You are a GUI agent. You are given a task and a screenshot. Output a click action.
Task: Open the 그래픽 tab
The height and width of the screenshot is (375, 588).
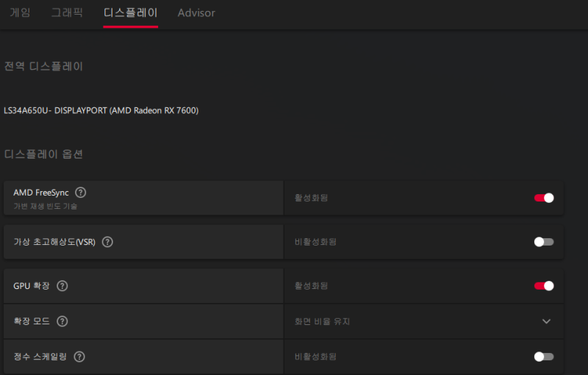pos(67,12)
